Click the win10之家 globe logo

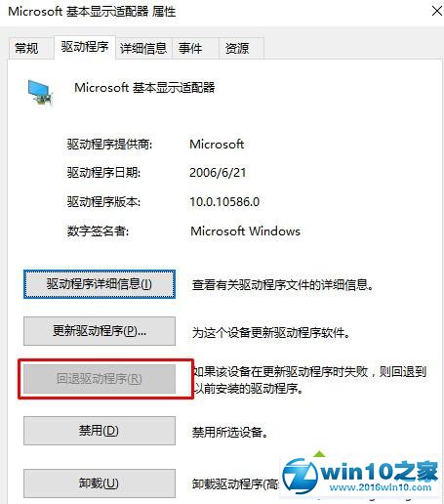[x=300, y=477]
